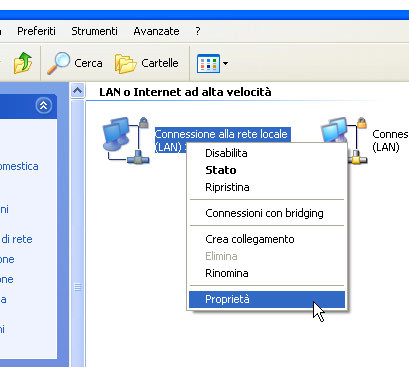Click the Views grid icon
The image size is (409, 377).
pos(208,63)
